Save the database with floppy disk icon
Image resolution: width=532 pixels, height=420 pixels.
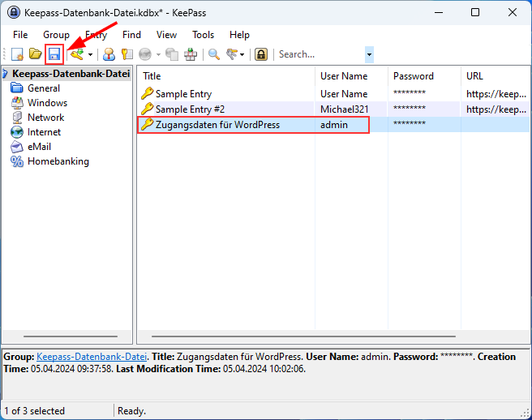(54, 54)
